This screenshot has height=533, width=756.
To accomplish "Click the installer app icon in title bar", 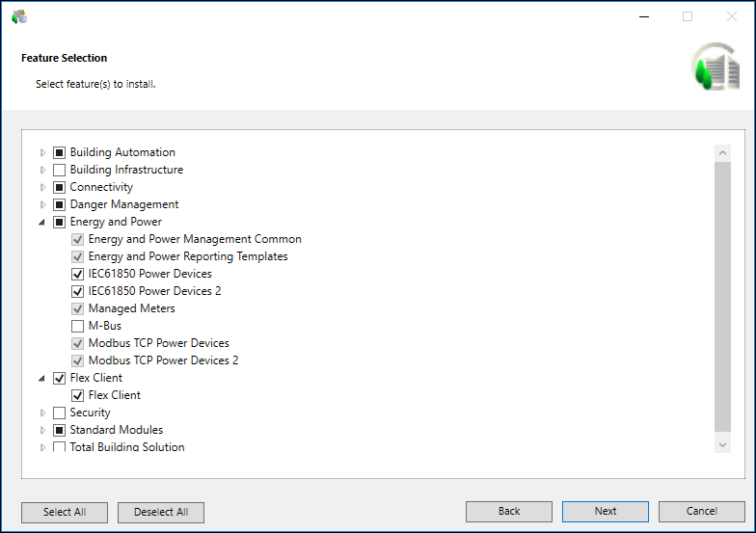I will [19, 16].
